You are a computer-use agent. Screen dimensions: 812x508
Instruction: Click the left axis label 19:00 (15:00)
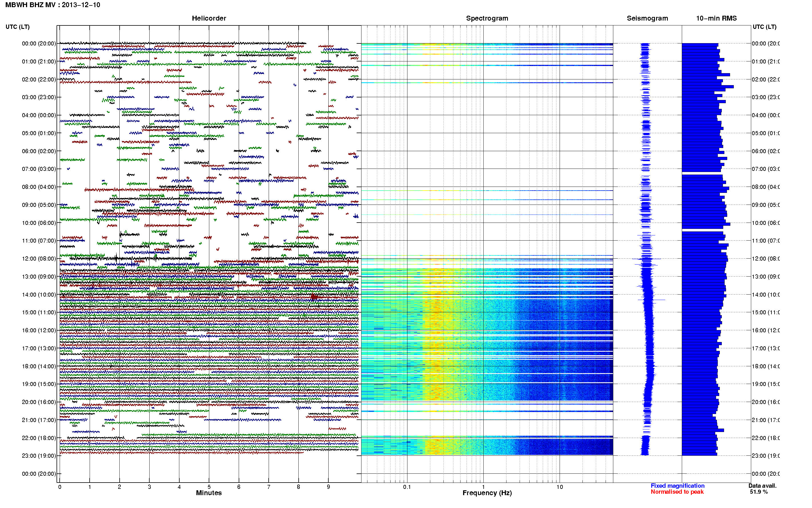click(39, 384)
